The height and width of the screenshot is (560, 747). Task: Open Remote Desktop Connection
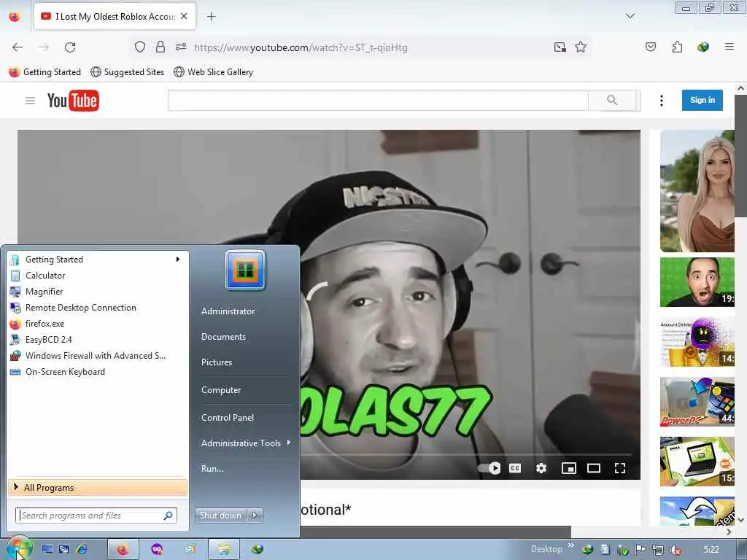(x=97, y=308)
